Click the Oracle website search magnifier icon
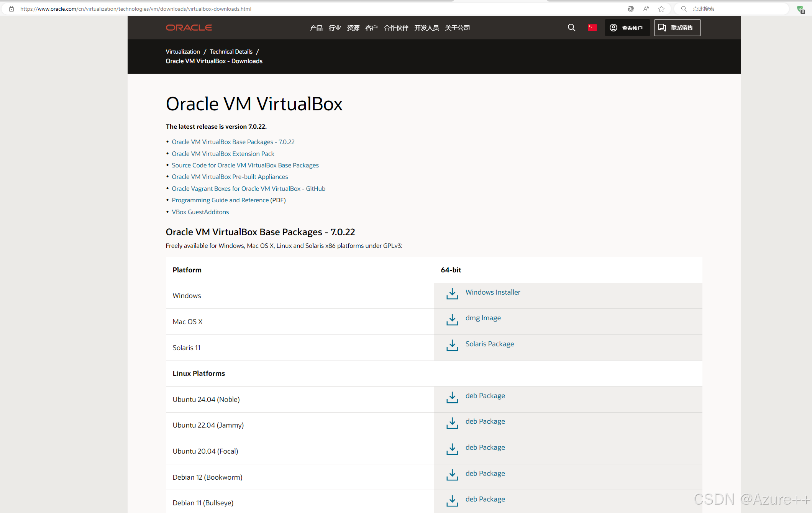This screenshot has height=513, width=812. (571, 28)
